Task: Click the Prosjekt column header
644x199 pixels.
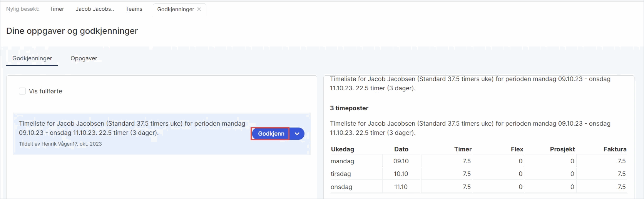Action: click(562, 149)
